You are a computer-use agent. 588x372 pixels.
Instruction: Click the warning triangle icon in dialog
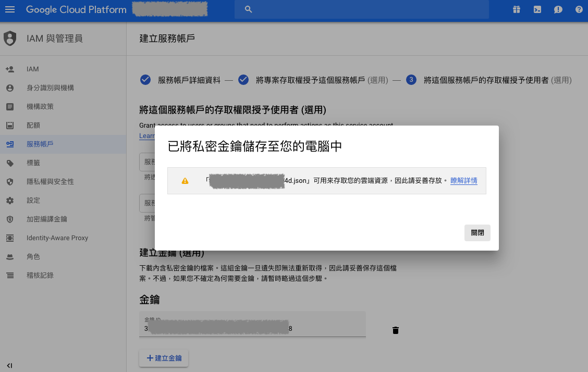point(185,181)
